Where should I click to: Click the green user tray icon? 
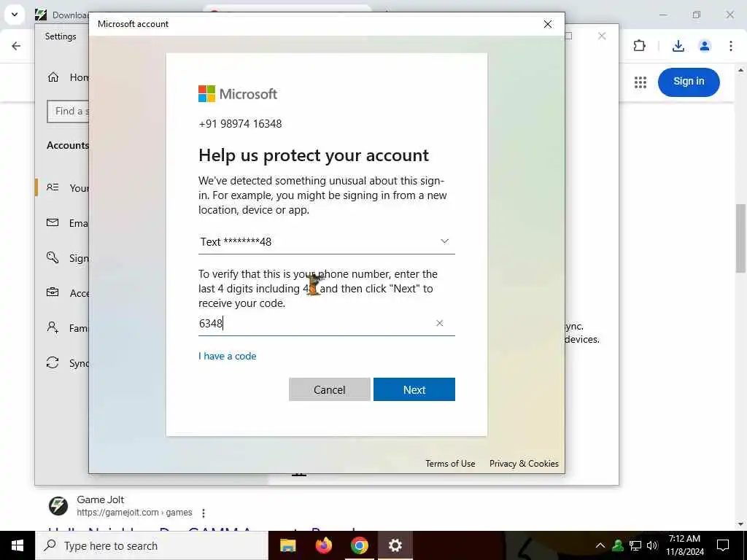[618, 545]
